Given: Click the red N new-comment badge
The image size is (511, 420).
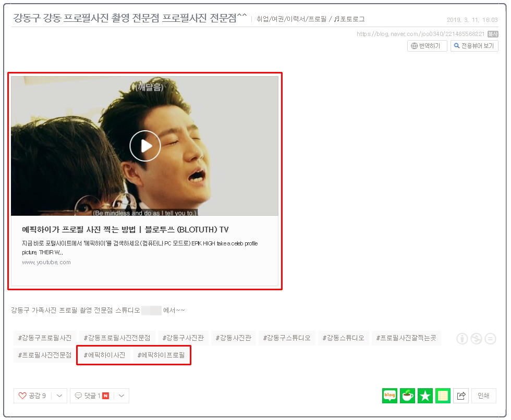Looking at the screenshot, I should click(105, 396).
